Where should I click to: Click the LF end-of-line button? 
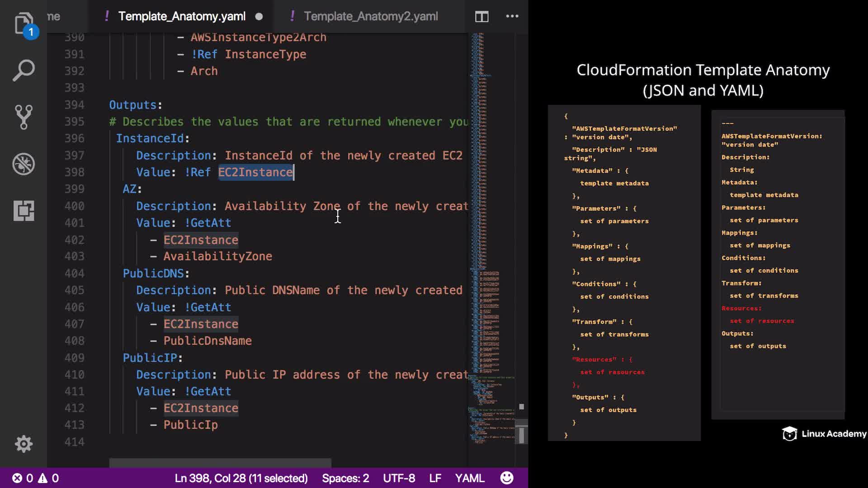(435, 478)
